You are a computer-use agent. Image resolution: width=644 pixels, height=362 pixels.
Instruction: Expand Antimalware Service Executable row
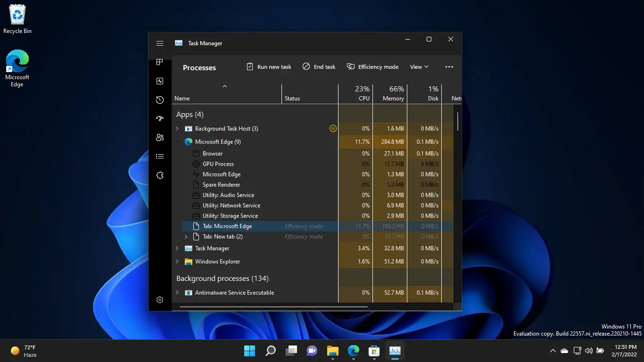tap(177, 293)
